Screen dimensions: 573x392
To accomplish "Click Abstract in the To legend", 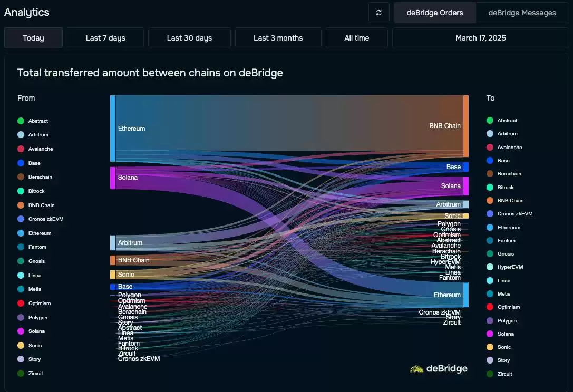I will click(502, 121).
